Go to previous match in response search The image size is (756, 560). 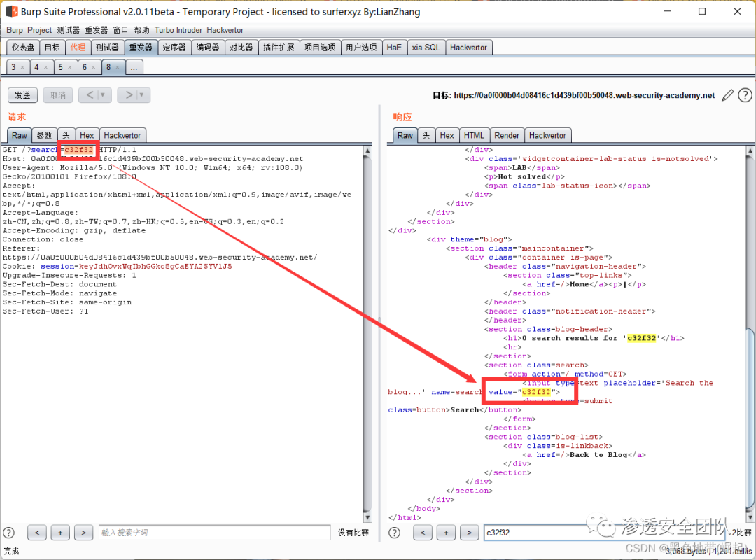[423, 533]
